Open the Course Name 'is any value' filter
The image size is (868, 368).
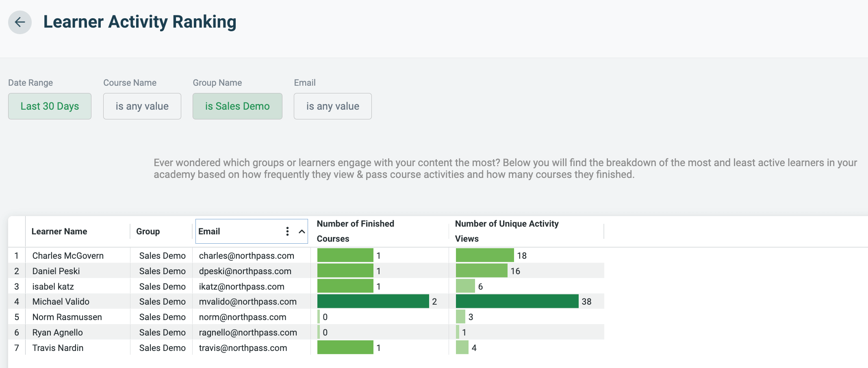click(142, 106)
